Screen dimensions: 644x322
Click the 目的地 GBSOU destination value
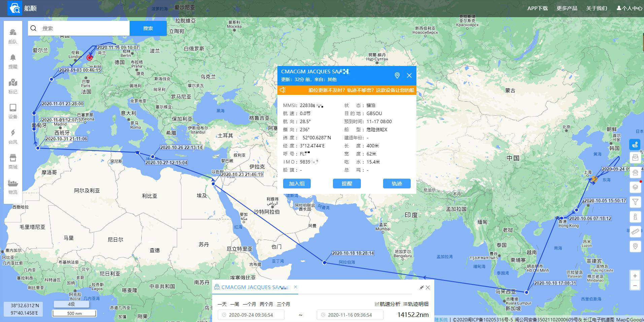(x=374, y=113)
